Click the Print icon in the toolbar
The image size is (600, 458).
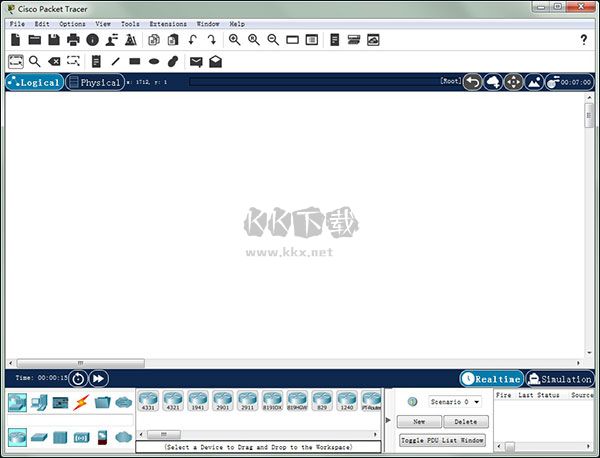pyautogui.click(x=73, y=40)
